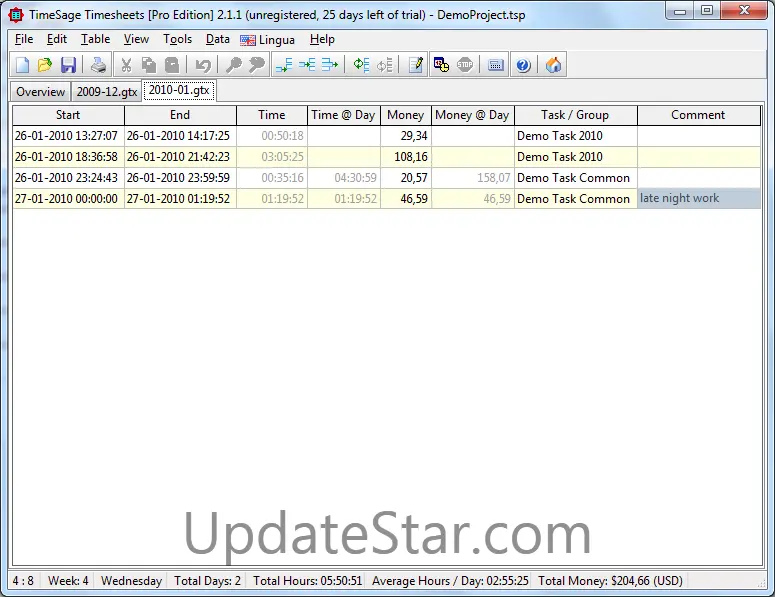
Task: Click the Comment column header
Action: [698, 115]
